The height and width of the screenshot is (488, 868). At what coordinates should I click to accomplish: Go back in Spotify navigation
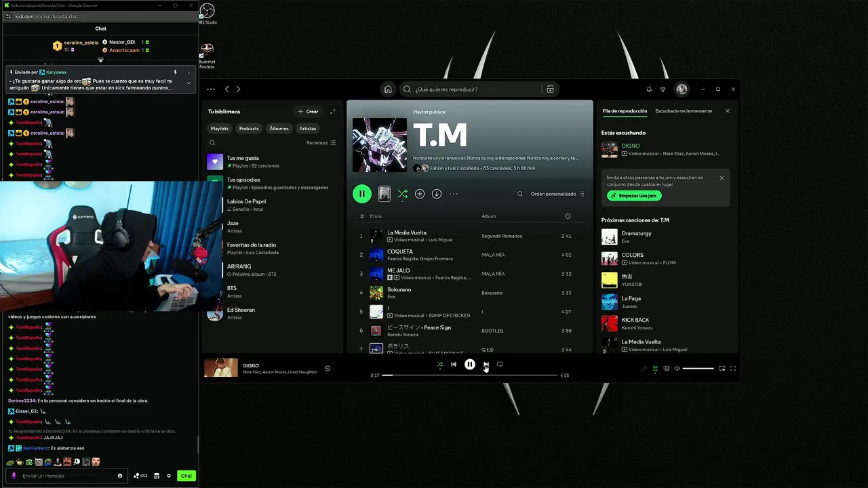pyautogui.click(x=227, y=89)
